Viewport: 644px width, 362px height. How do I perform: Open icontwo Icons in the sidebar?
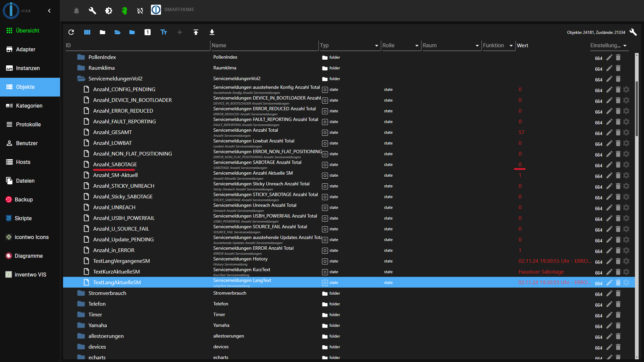[30, 237]
